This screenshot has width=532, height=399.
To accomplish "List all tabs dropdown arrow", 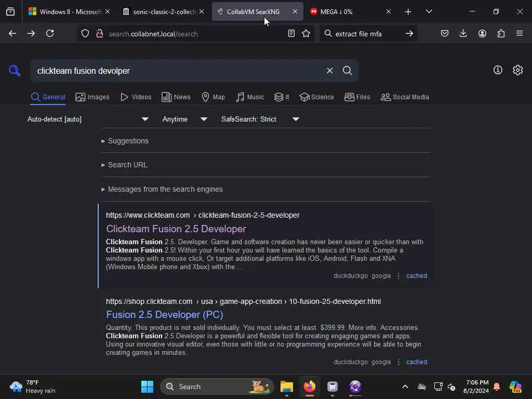I will (429, 11).
